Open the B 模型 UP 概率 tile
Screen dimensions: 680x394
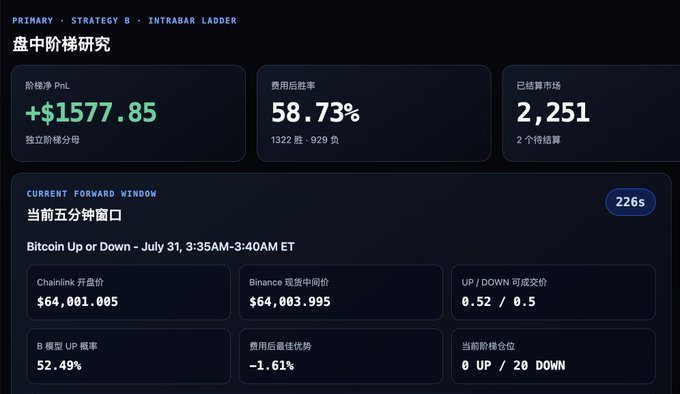point(128,356)
